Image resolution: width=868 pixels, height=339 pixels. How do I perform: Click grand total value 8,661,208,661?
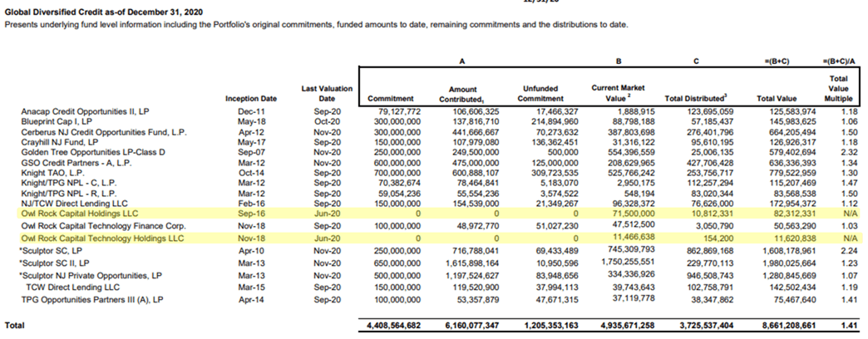point(789,326)
